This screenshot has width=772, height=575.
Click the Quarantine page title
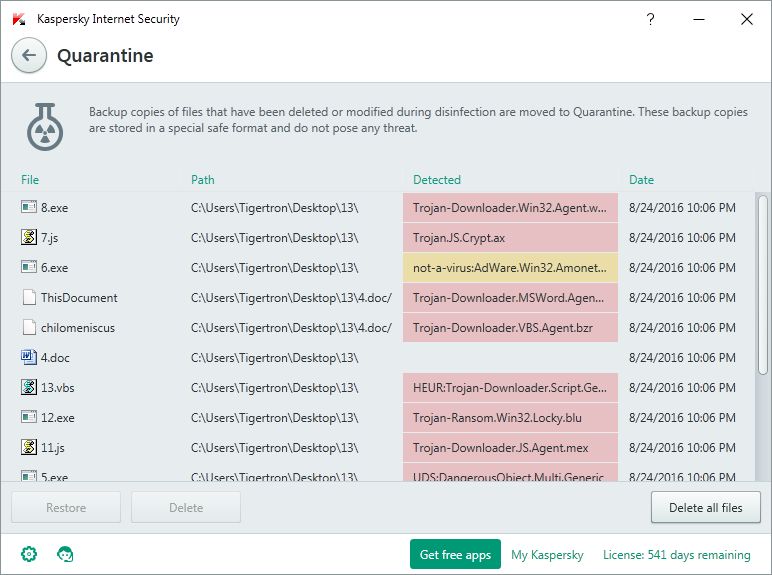pyautogui.click(x=105, y=56)
